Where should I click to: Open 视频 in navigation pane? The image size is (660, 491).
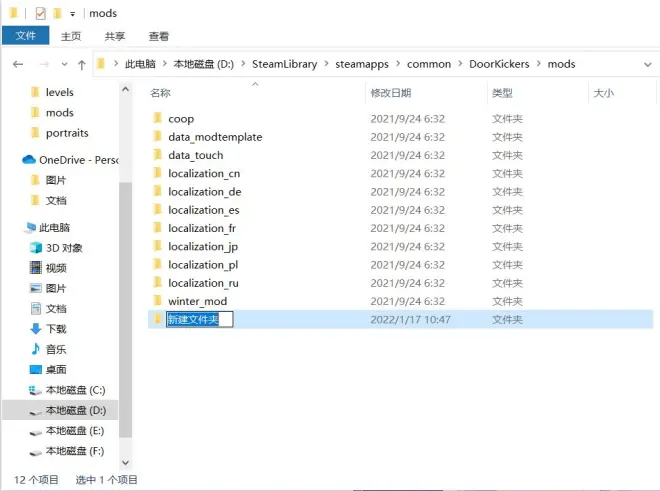[x=56, y=268]
